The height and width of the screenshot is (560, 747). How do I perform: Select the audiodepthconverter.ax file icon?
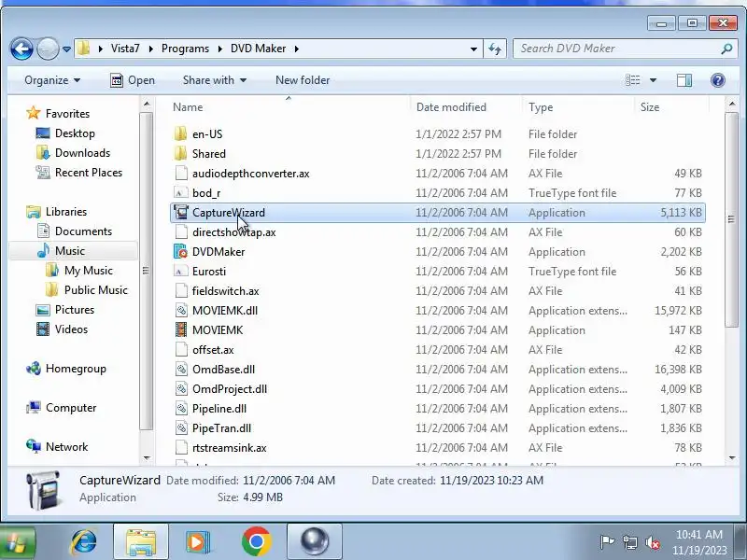coord(181,173)
